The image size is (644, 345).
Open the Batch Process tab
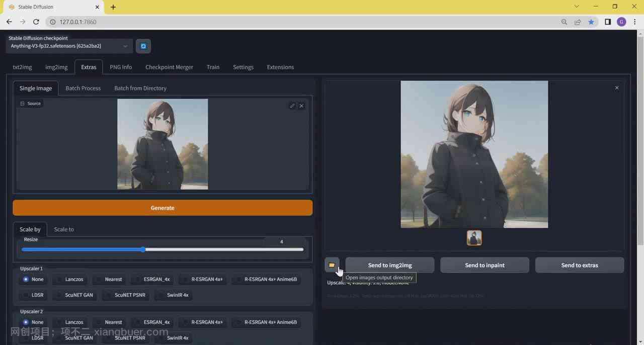point(83,88)
